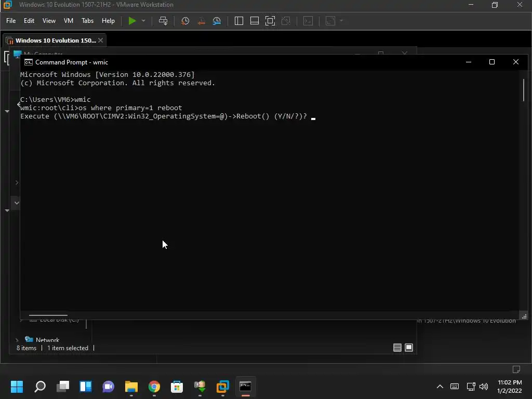This screenshot has height=399, width=532.
Task: Select Network in Explorer navigation pane
Action: pyautogui.click(x=47, y=340)
